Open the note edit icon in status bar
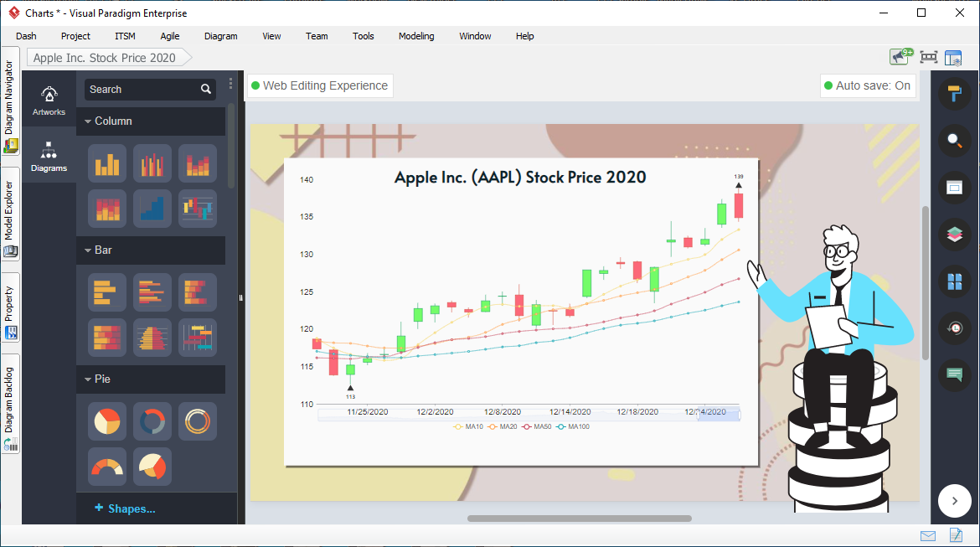This screenshot has width=980, height=547. (956, 535)
